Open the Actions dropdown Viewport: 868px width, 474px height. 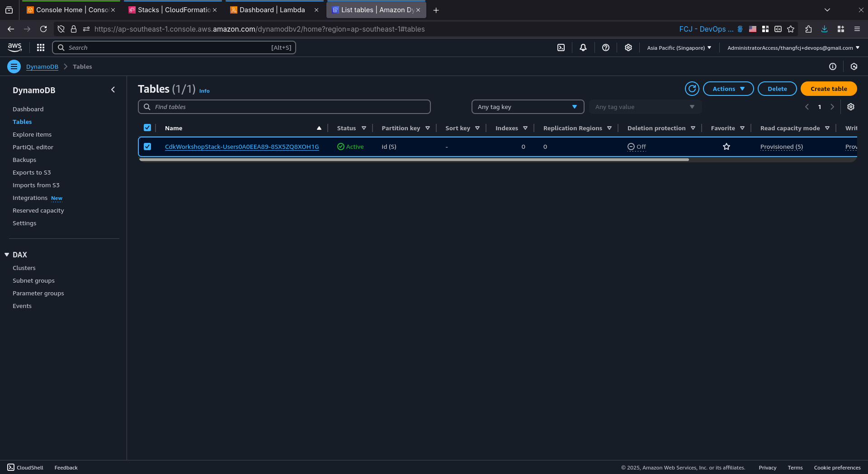click(x=728, y=89)
